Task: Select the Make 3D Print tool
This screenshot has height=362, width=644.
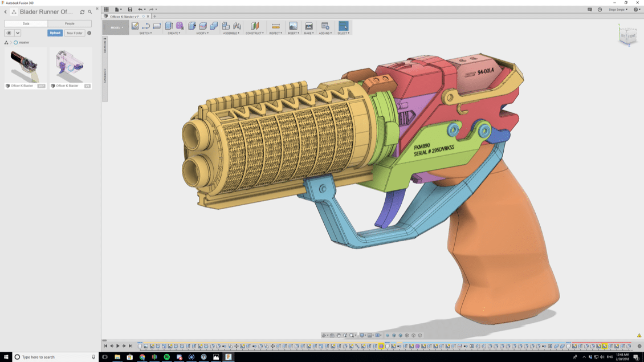Action: pyautogui.click(x=308, y=26)
